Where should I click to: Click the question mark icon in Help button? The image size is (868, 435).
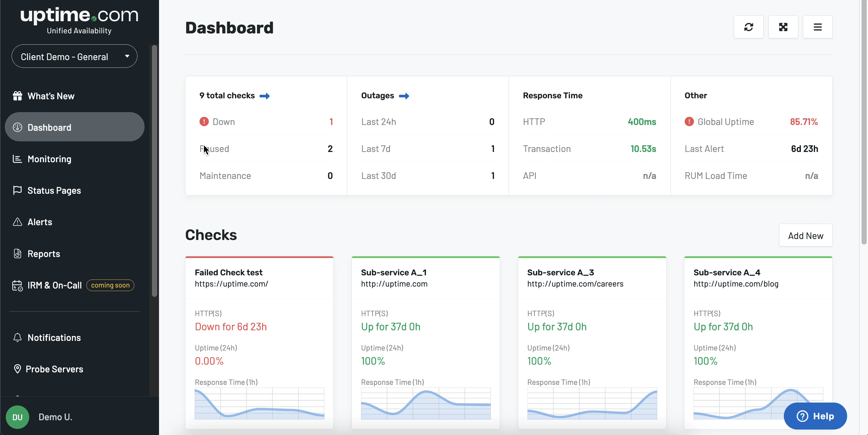pyautogui.click(x=802, y=416)
